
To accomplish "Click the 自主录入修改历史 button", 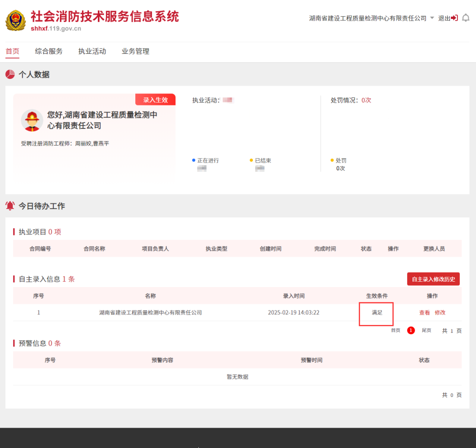I will (433, 279).
